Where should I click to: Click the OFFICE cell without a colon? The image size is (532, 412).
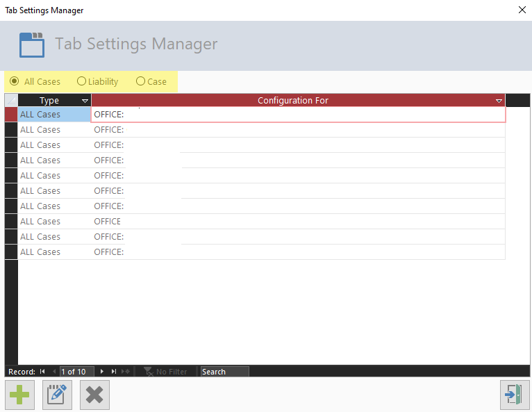click(298, 221)
